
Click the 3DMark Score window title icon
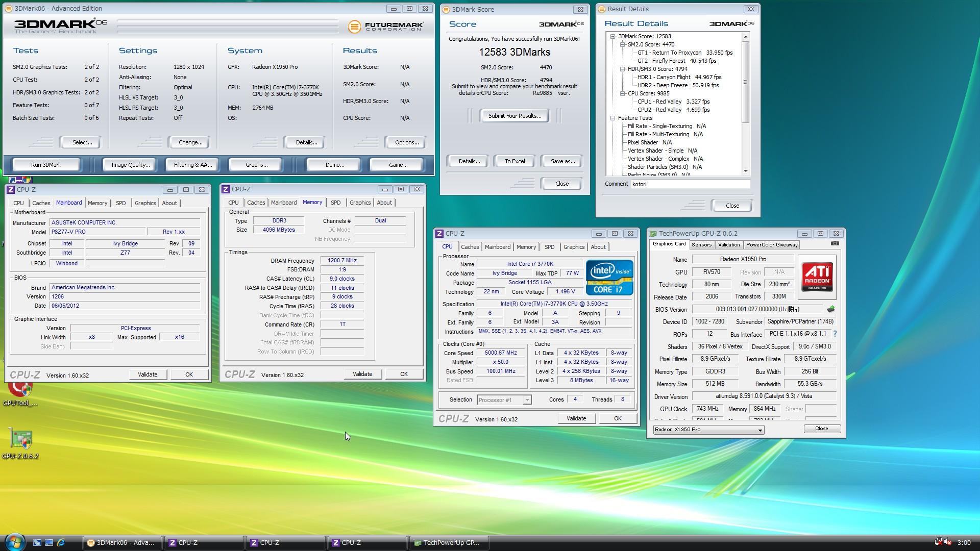tap(446, 10)
